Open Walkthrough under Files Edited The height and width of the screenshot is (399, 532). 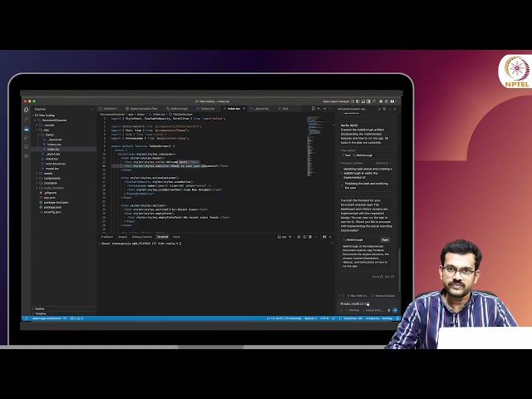pyautogui.click(x=363, y=155)
